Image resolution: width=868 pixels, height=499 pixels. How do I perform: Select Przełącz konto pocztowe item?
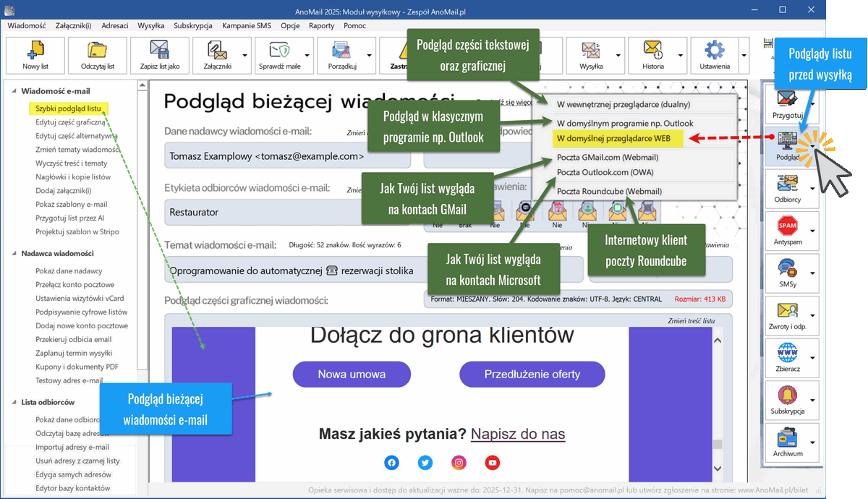pyautogui.click(x=75, y=284)
